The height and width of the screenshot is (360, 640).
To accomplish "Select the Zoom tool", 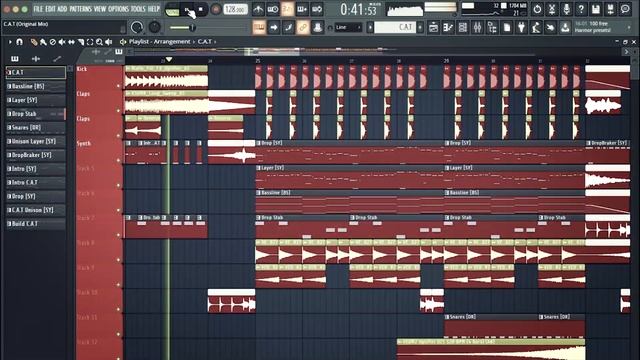I will [x=99, y=42].
